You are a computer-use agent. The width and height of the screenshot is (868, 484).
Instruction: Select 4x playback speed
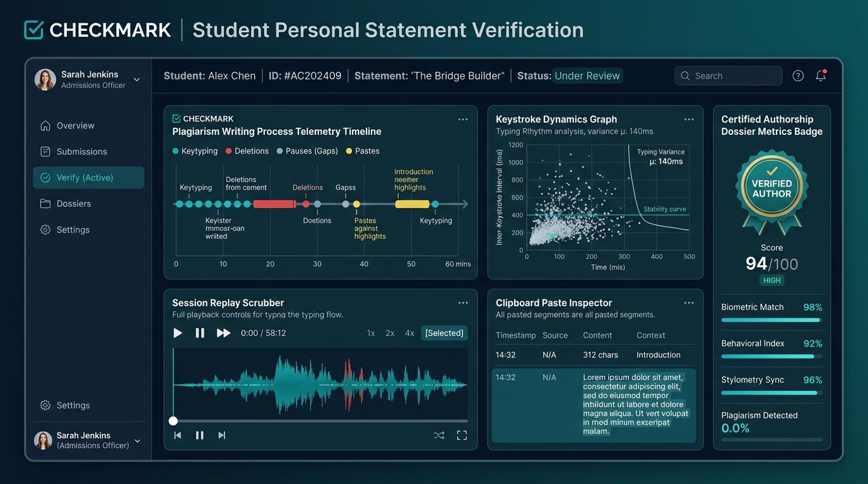click(x=409, y=333)
